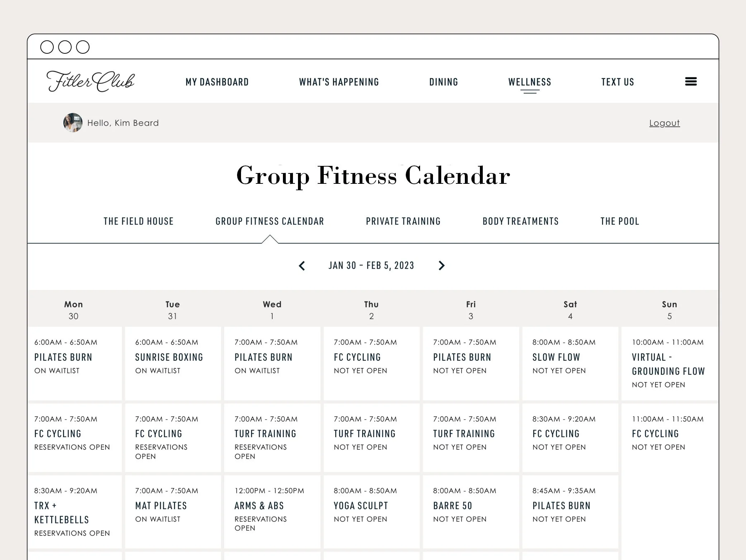Go to previous week with left chevron
This screenshot has height=560, width=746.
click(302, 265)
